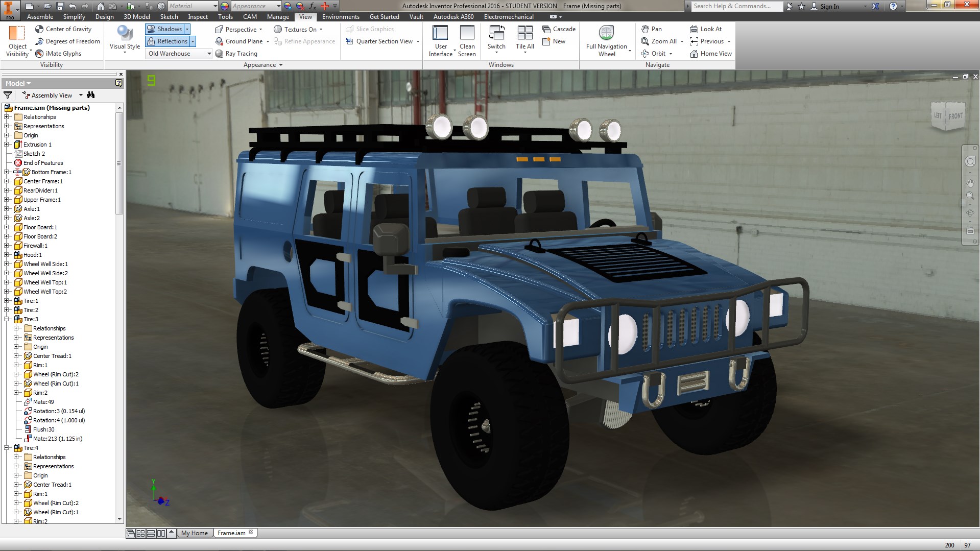This screenshot has height=551, width=980.
Task: Cascade the open windows
Action: [x=559, y=29]
